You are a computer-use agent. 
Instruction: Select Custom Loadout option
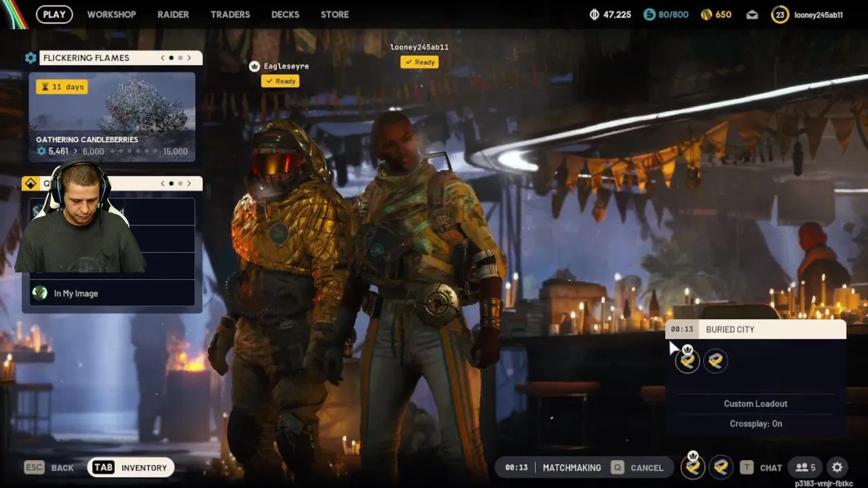coord(755,403)
